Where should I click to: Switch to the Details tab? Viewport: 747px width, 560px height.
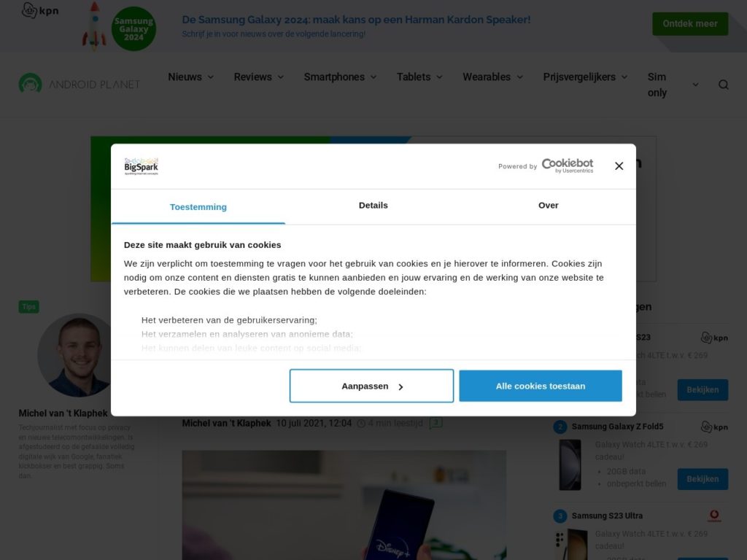373,206
